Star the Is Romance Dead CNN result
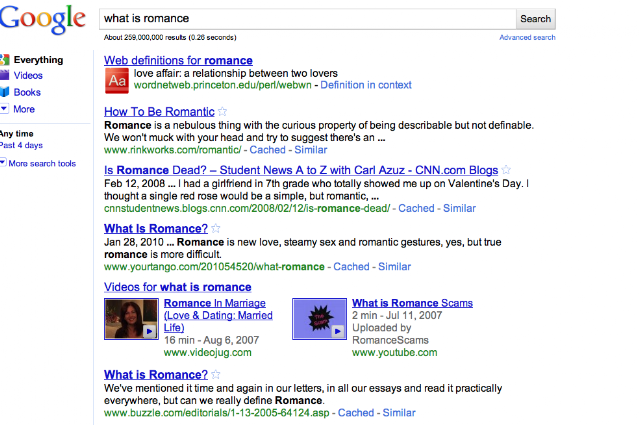Viewport: 640px width, 425px height. [507, 169]
